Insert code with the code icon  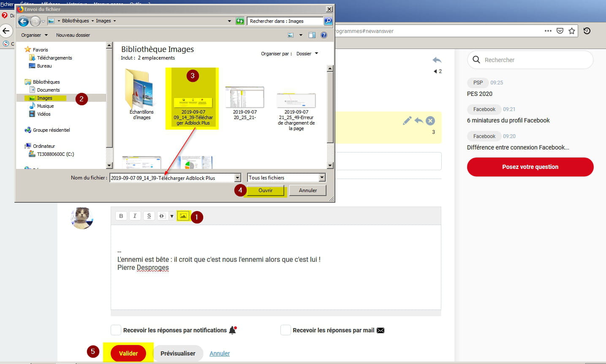pos(162,216)
